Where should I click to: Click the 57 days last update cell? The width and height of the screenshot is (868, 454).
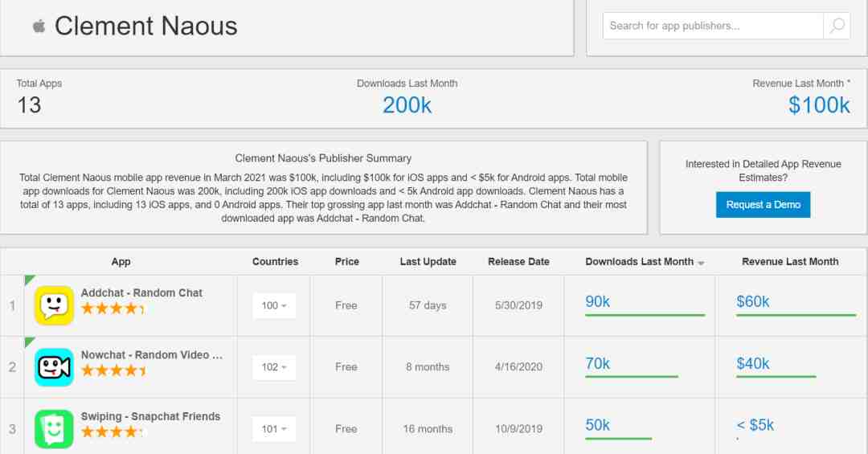coord(428,305)
